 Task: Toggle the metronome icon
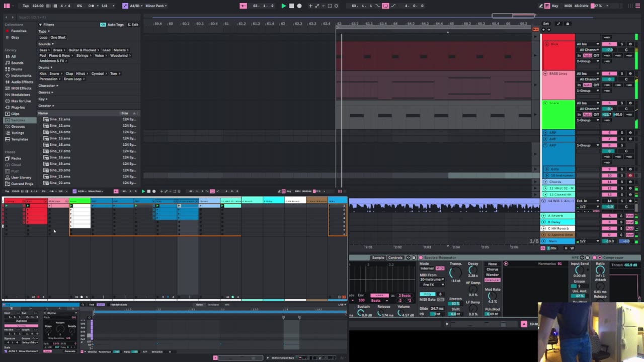click(x=92, y=6)
